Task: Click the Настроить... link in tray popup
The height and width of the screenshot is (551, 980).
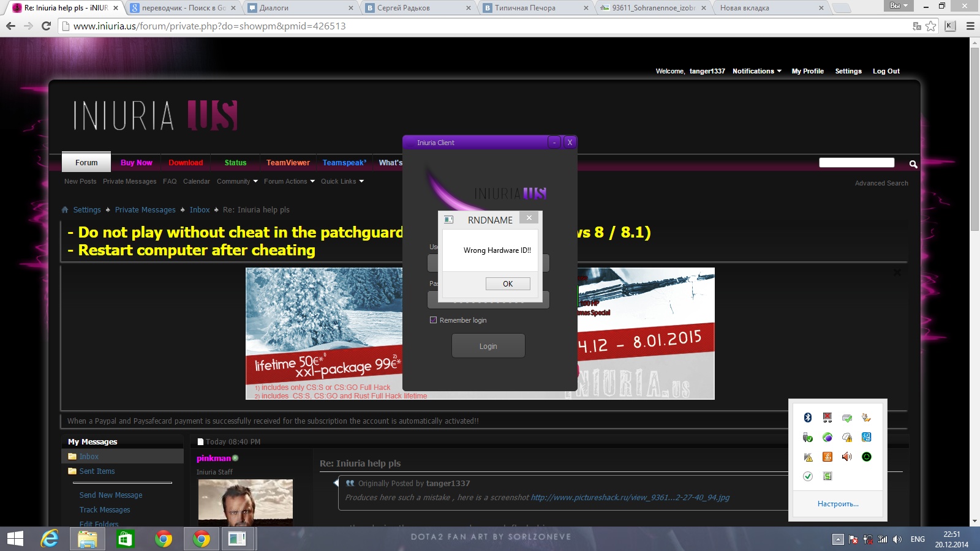Action: point(838,504)
